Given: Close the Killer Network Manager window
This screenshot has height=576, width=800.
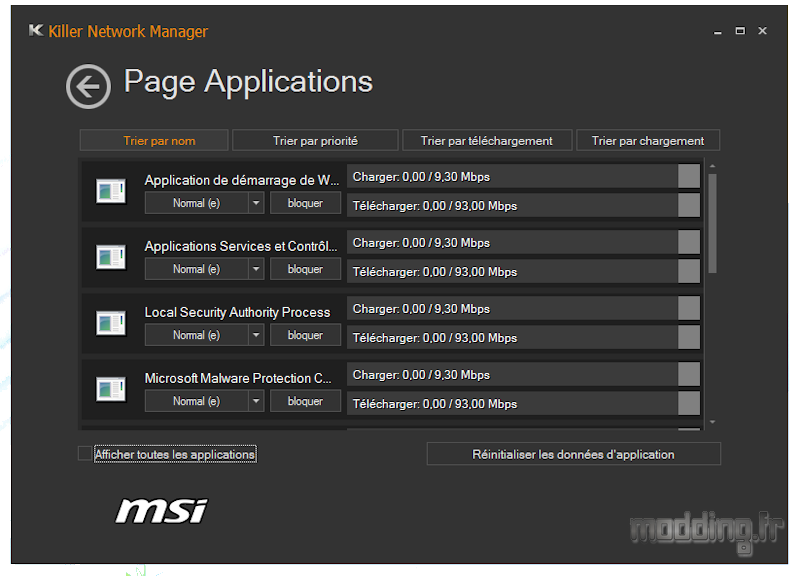Looking at the screenshot, I should pos(762,31).
